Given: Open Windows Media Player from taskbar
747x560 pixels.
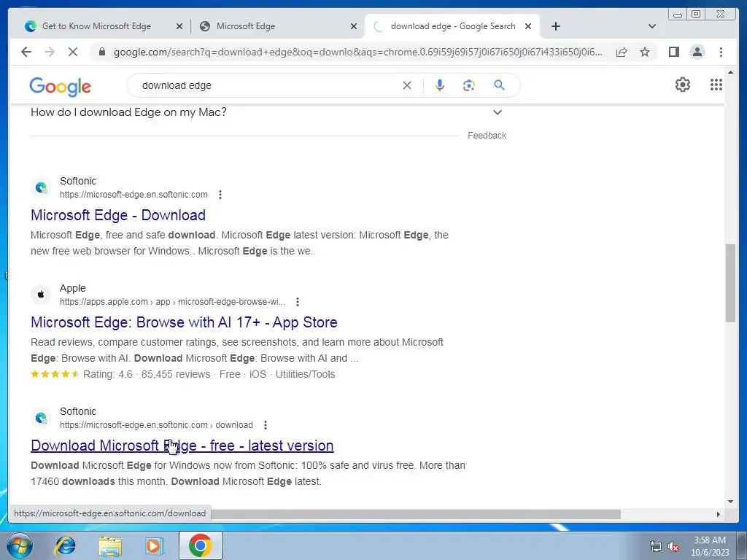Looking at the screenshot, I should click(x=154, y=545).
